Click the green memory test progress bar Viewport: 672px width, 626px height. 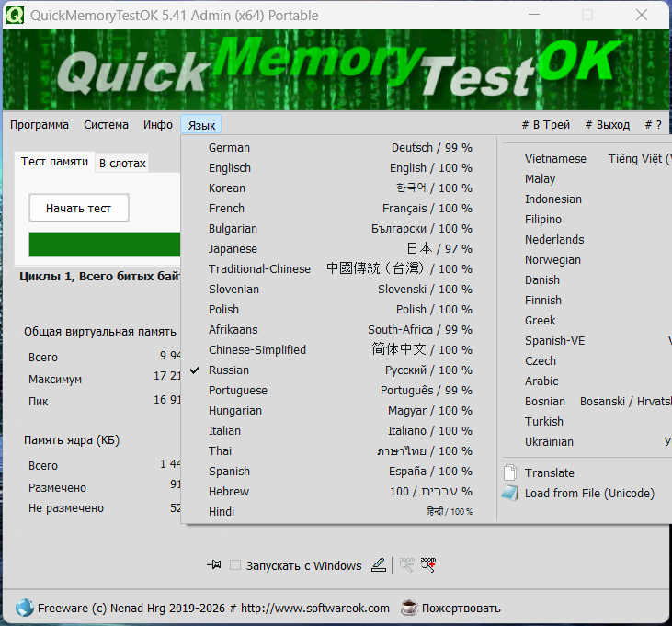point(105,245)
